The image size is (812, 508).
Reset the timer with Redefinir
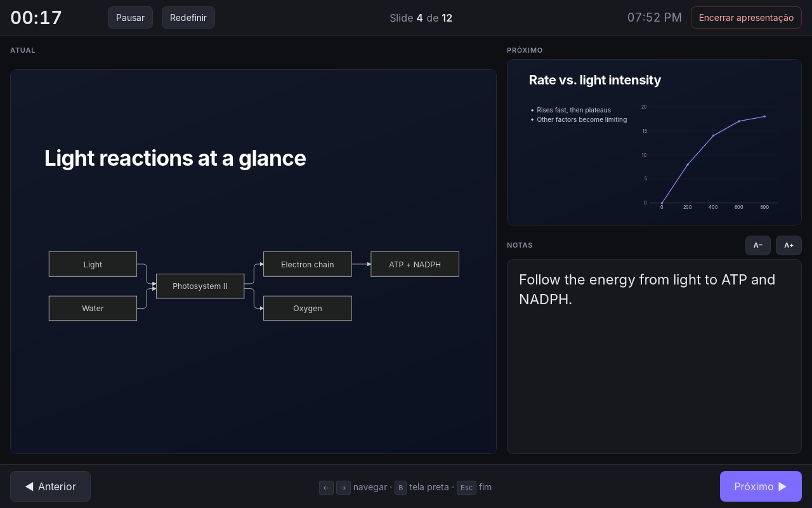pos(188,18)
